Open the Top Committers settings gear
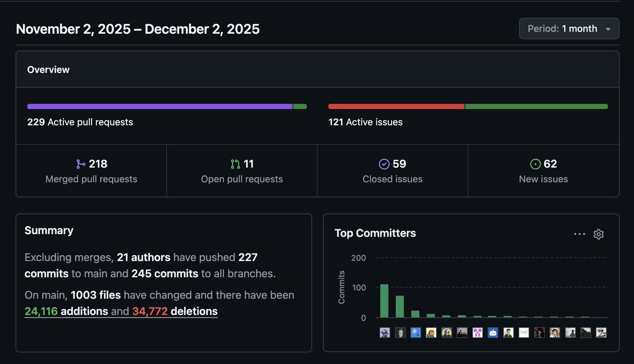 tap(599, 234)
